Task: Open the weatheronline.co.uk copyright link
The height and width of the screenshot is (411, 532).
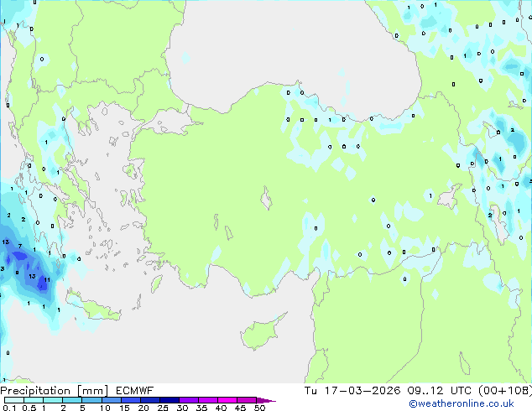Action: [x=467, y=404]
